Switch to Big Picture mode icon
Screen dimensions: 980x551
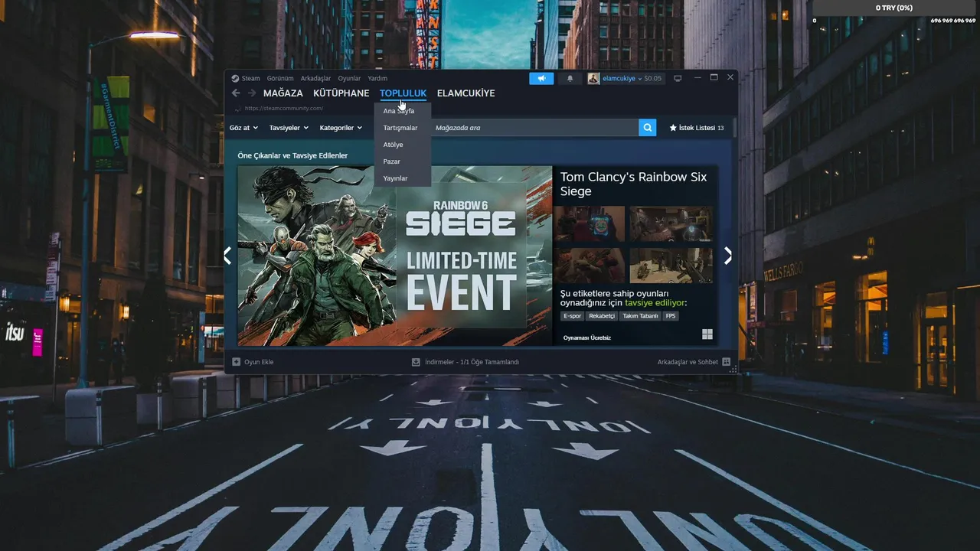(678, 78)
